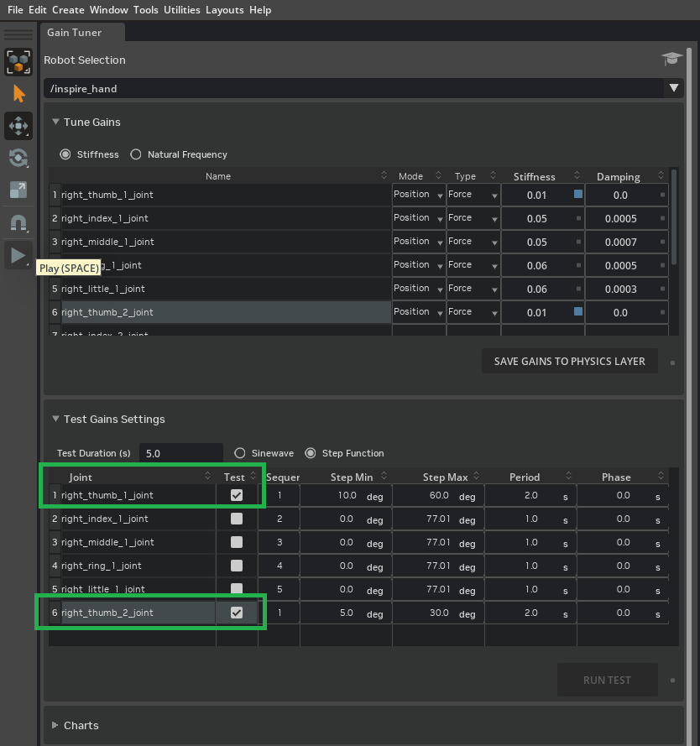Open the Create menu

click(x=67, y=9)
